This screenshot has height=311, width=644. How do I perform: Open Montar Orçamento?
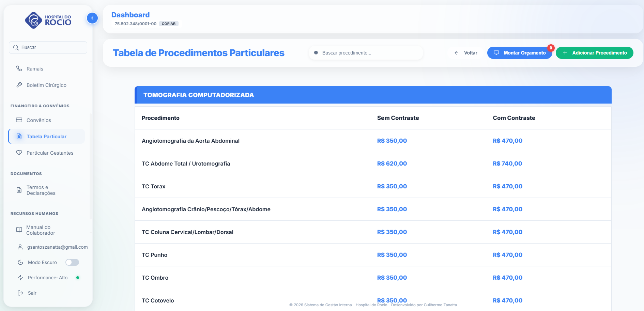(x=520, y=53)
